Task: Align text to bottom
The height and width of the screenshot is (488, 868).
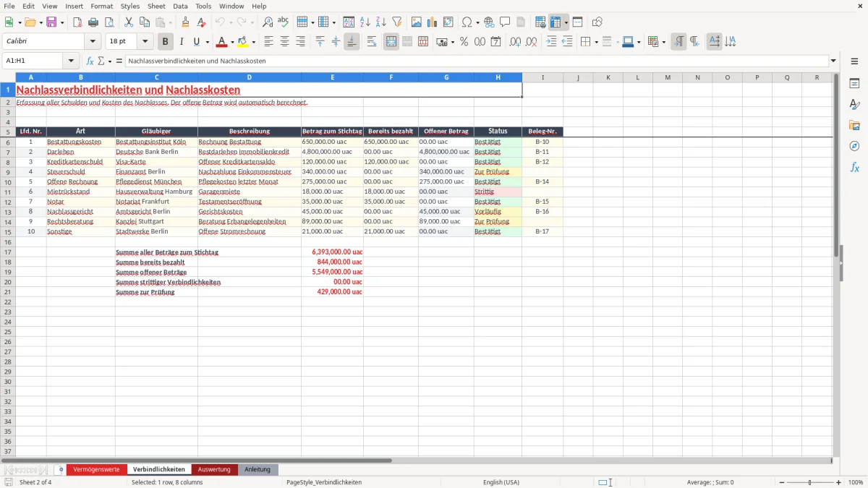Action: point(352,42)
